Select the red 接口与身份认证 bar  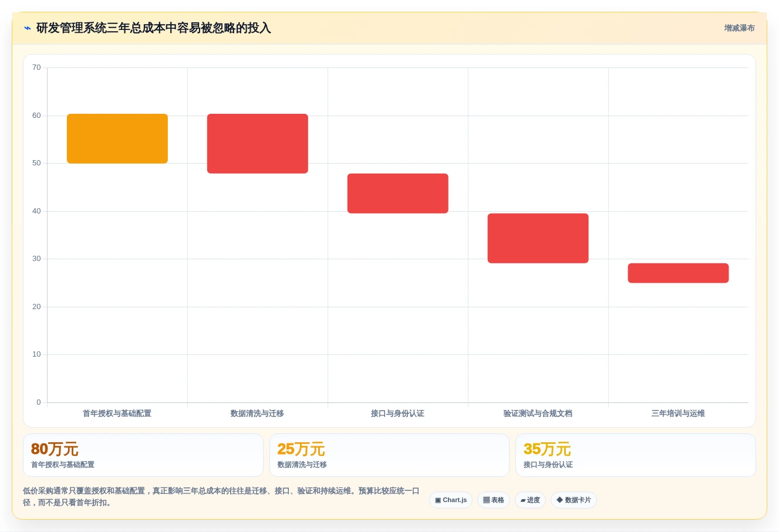click(398, 194)
